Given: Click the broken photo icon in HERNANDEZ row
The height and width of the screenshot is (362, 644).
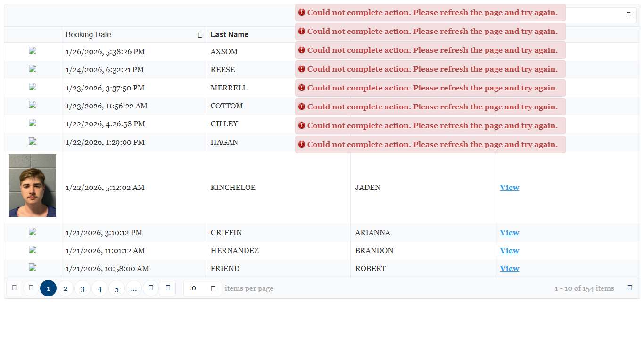Looking at the screenshot, I should tap(33, 250).
